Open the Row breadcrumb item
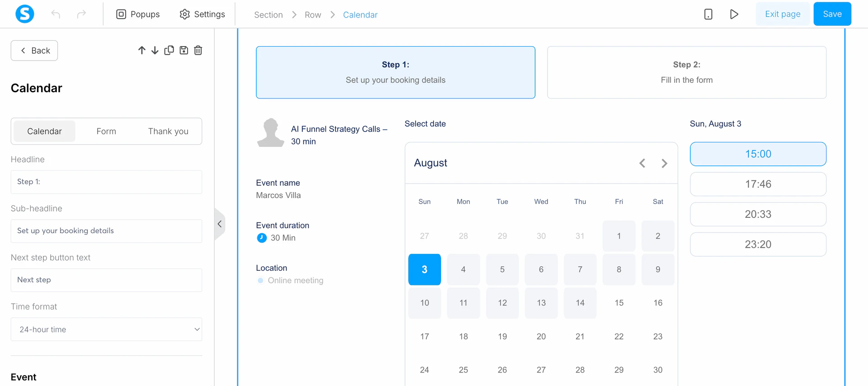Screen dimensions: 868x386 point(313,14)
